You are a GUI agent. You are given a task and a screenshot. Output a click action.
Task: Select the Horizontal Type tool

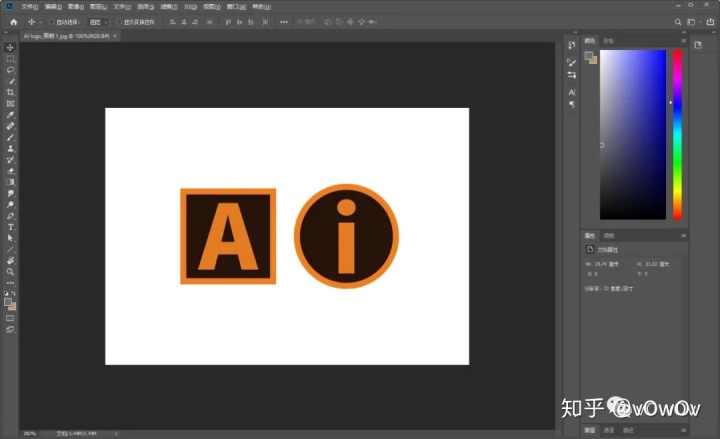(x=10, y=227)
